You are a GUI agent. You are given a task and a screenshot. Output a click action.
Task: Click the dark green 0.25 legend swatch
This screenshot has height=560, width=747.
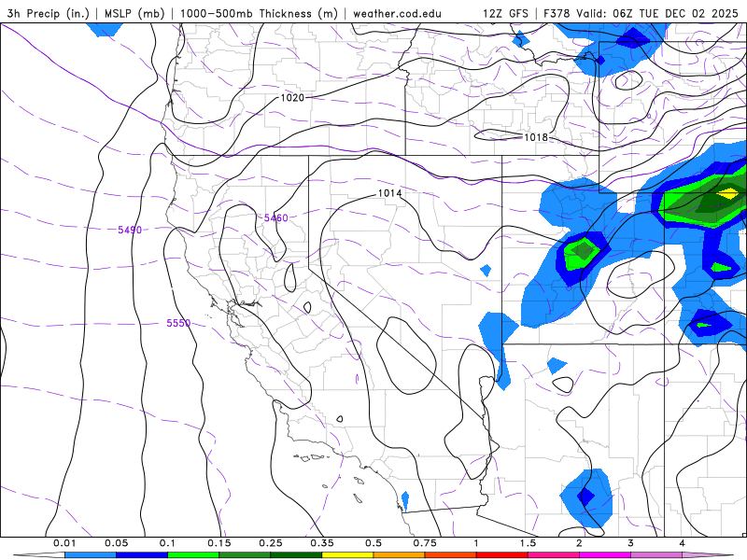coord(296,555)
